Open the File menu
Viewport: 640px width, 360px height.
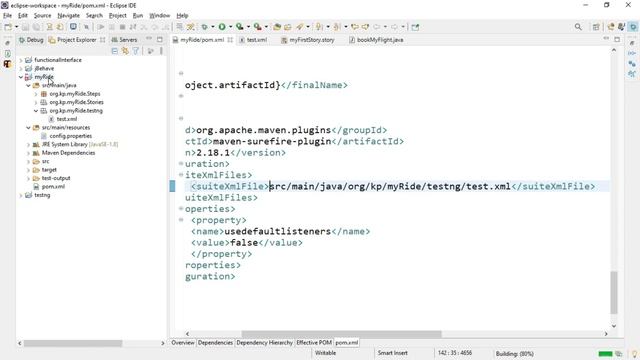7,16
